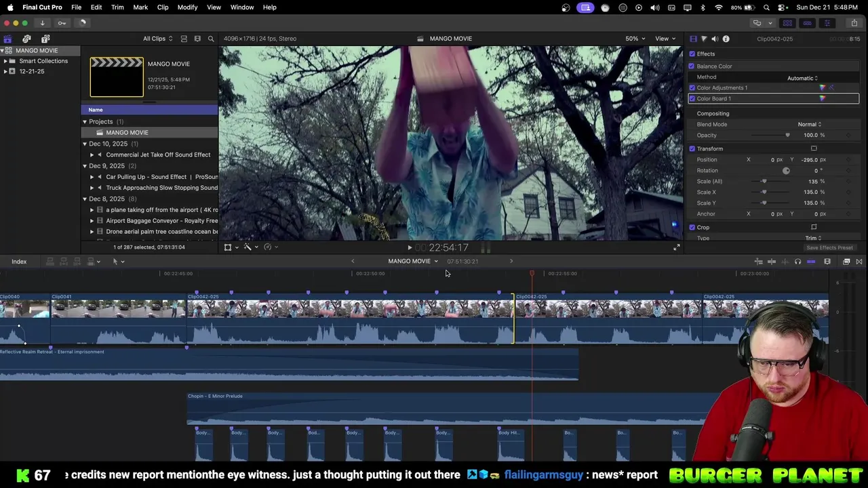Screen dimensions: 868x488
Task: Open the timeline Index button
Action: pyautogui.click(x=19, y=262)
